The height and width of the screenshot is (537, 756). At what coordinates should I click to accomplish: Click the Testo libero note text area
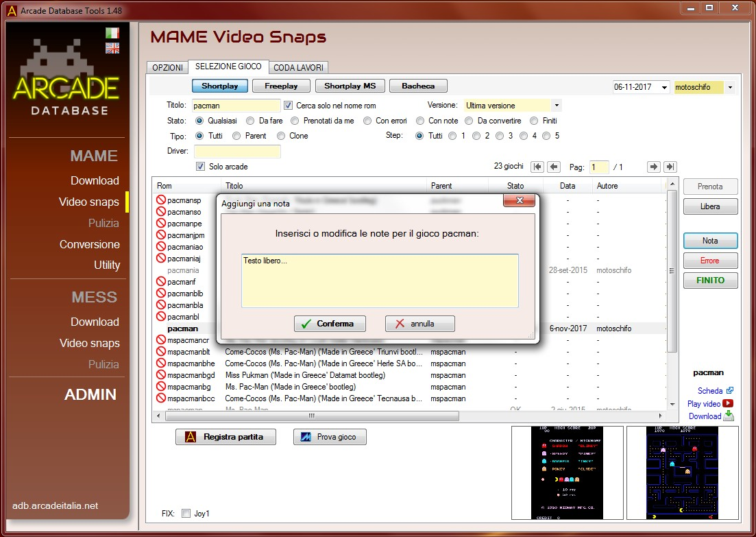[x=380, y=281]
